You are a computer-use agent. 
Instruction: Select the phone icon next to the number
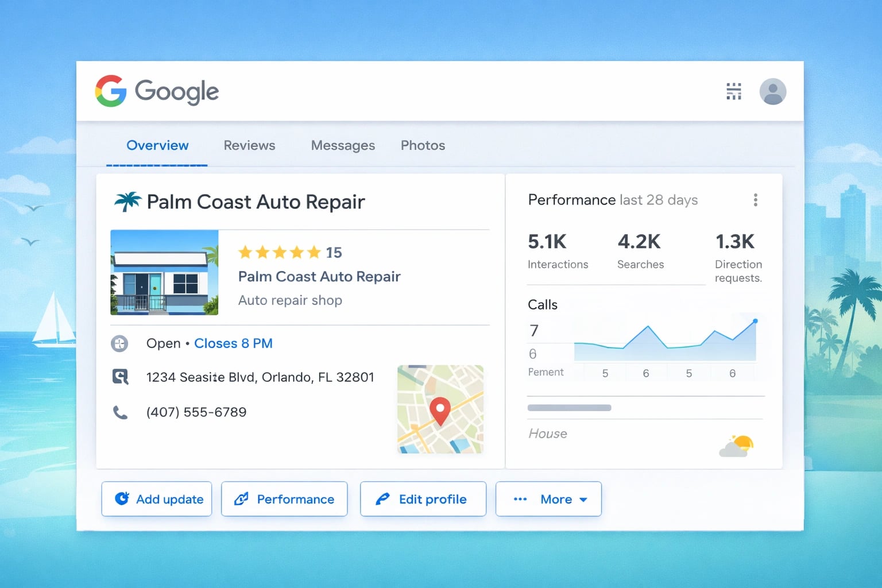121,412
